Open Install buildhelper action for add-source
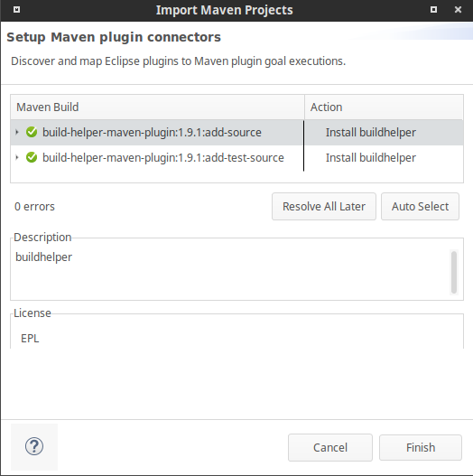Viewport: 473px width, 476px height. pos(370,133)
